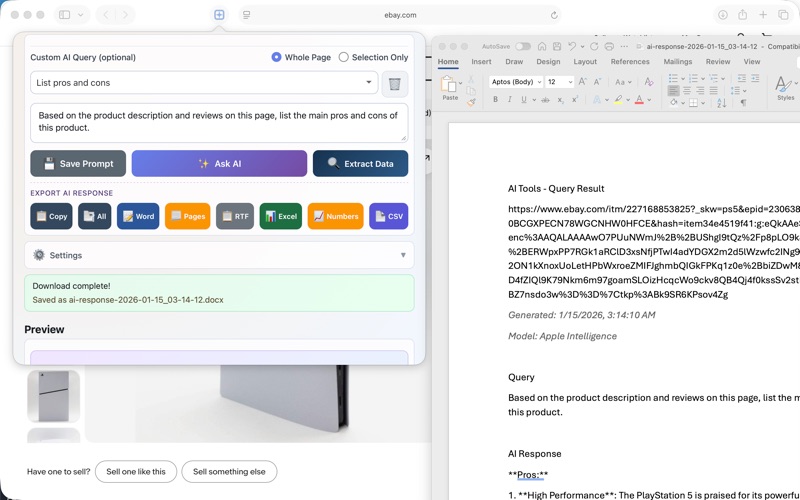Open the Borders dropdown in Word
Image resolution: width=800 pixels, height=500 pixels.
pyautogui.click(x=703, y=103)
